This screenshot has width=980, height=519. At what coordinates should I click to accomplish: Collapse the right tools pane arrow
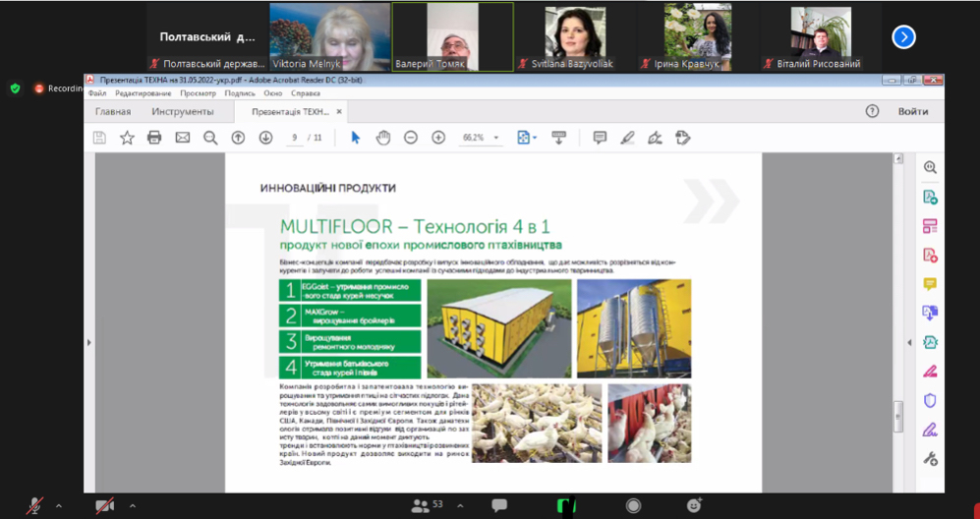(x=909, y=343)
